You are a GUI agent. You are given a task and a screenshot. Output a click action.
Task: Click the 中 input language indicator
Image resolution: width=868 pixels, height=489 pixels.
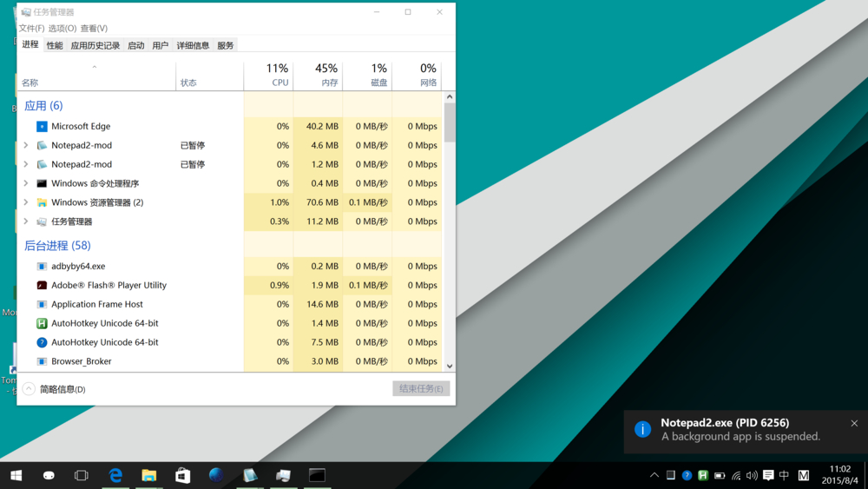(x=784, y=475)
